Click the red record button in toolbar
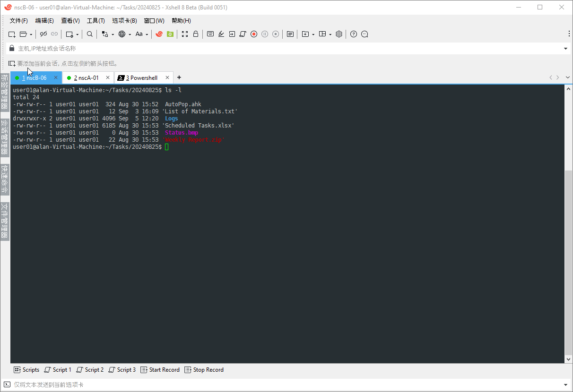 254,34
